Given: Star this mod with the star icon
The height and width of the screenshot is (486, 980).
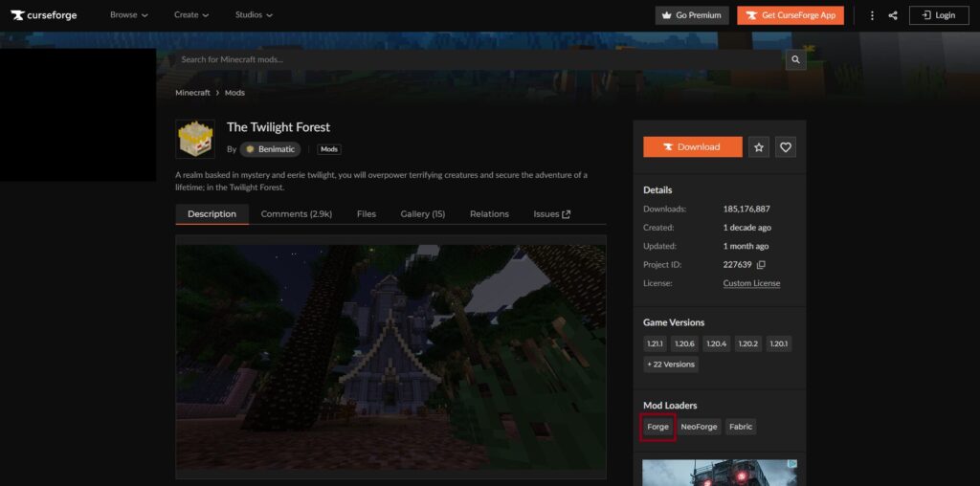Looking at the screenshot, I should tap(759, 147).
